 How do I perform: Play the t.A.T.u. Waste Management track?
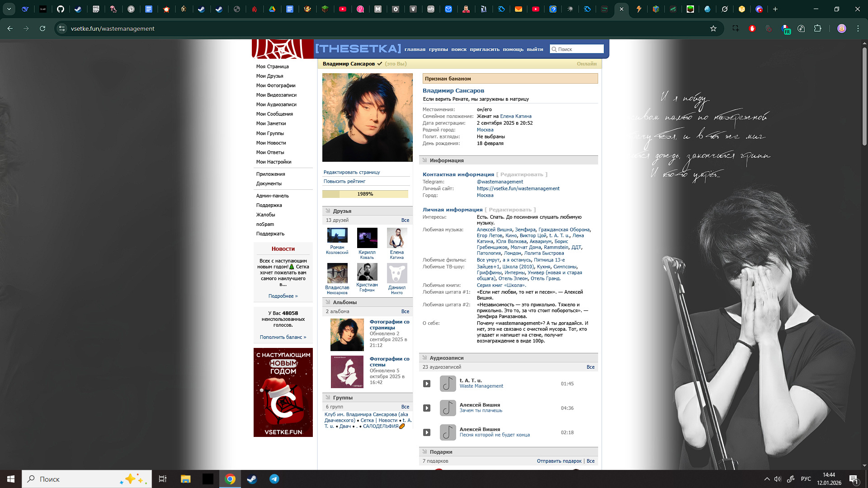pos(426,384)
